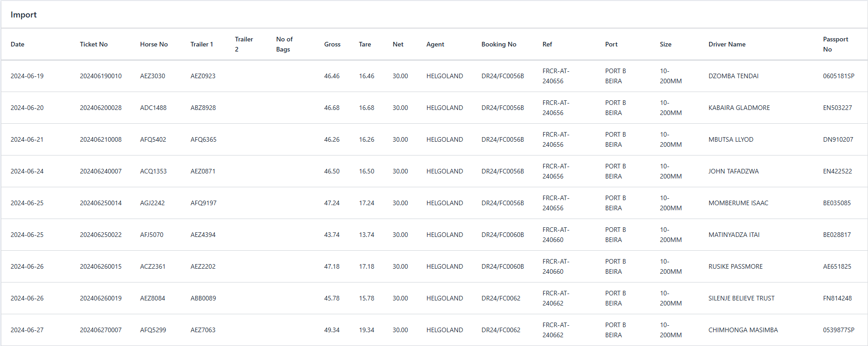
Task: Click the Date column header
Action: [x=18, y=44]
